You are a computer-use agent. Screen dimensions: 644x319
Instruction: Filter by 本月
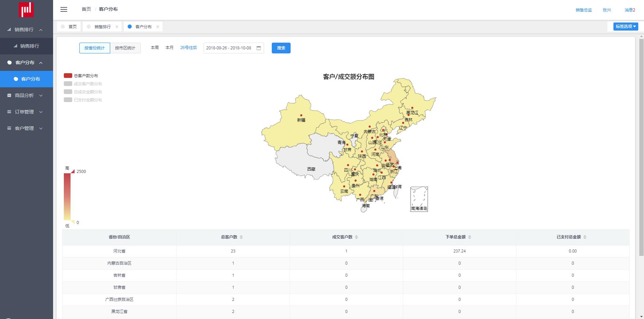coord(170,48)
